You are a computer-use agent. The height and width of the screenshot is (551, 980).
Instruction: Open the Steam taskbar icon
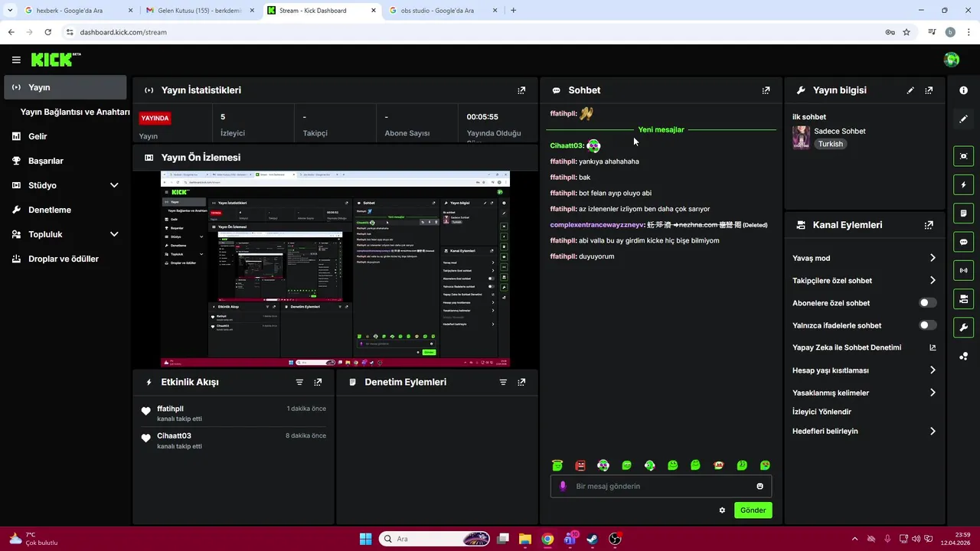click(593, 539)
